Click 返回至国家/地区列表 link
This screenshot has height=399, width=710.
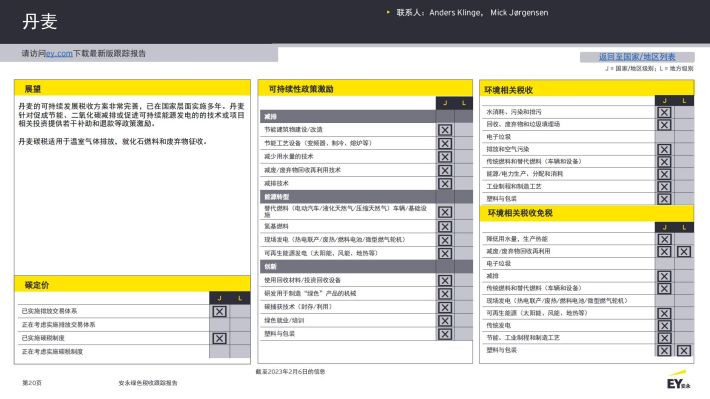click(637, 57)
